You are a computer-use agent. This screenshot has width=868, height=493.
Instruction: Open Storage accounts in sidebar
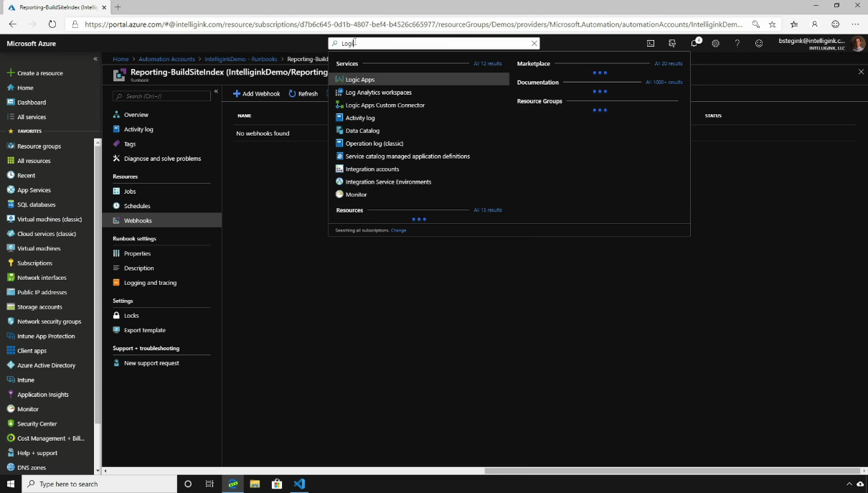tap(39, 306)
